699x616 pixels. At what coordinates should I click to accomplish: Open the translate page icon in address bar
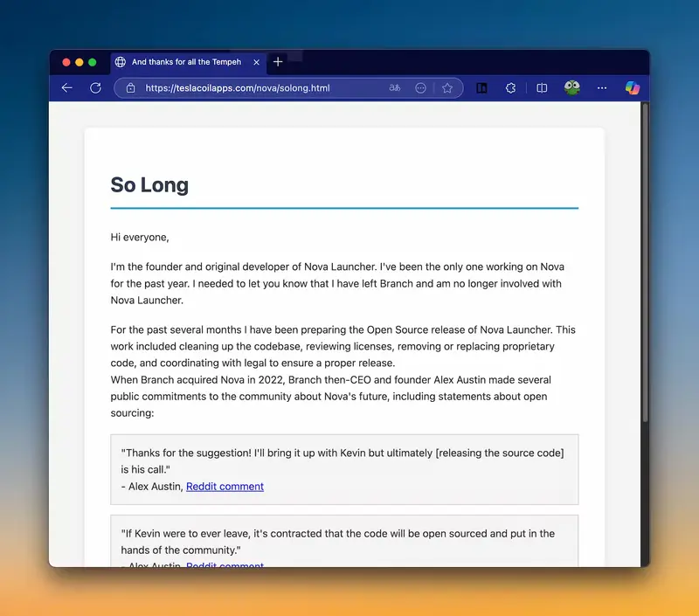(395, 87)
